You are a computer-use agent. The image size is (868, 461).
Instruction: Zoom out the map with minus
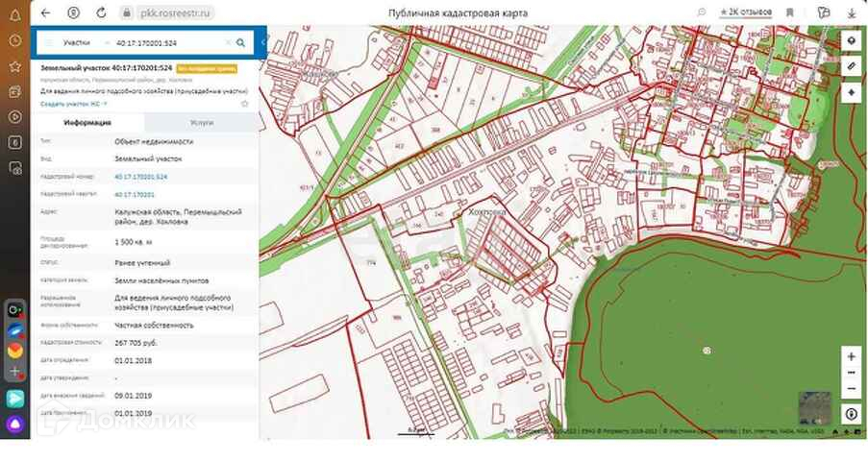click(852, 389)
